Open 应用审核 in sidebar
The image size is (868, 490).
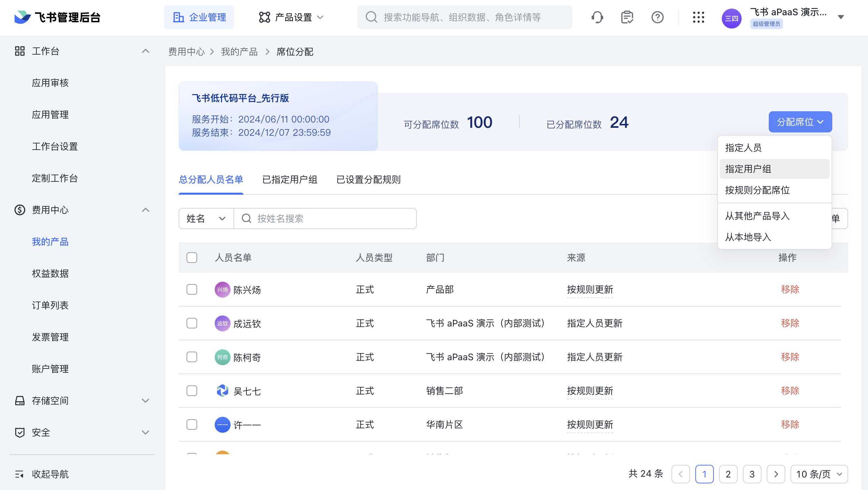pos(50,83)
